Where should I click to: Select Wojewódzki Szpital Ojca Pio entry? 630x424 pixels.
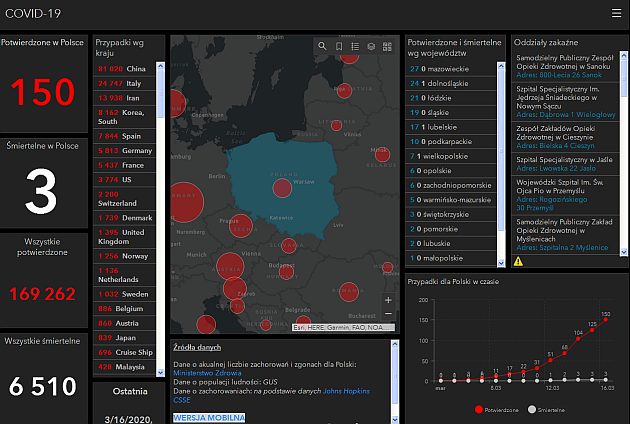click(565, 195)
